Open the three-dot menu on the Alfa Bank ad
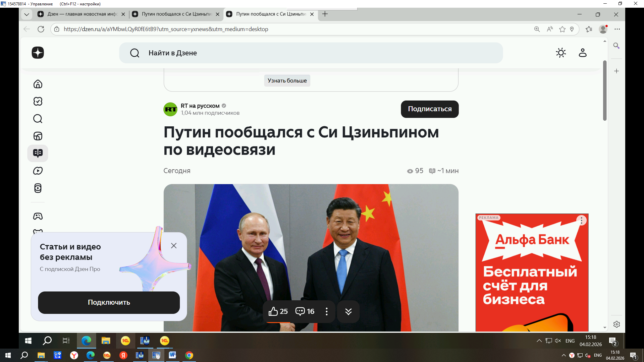Viewport: 644px width, 362px height. (x=581, y=221)
